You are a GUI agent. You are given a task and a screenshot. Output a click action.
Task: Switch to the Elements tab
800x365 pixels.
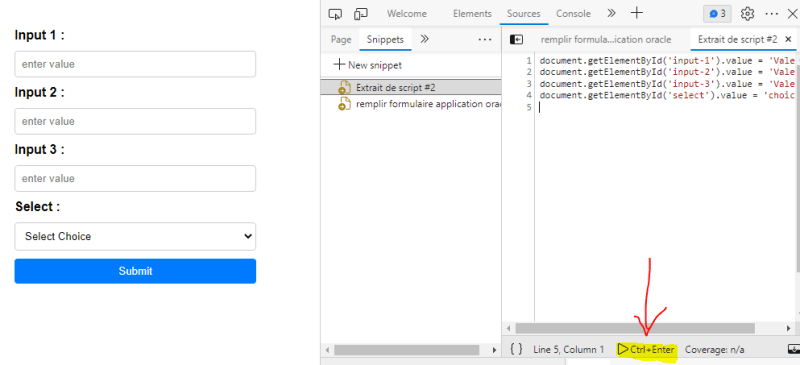click(472, 14)
